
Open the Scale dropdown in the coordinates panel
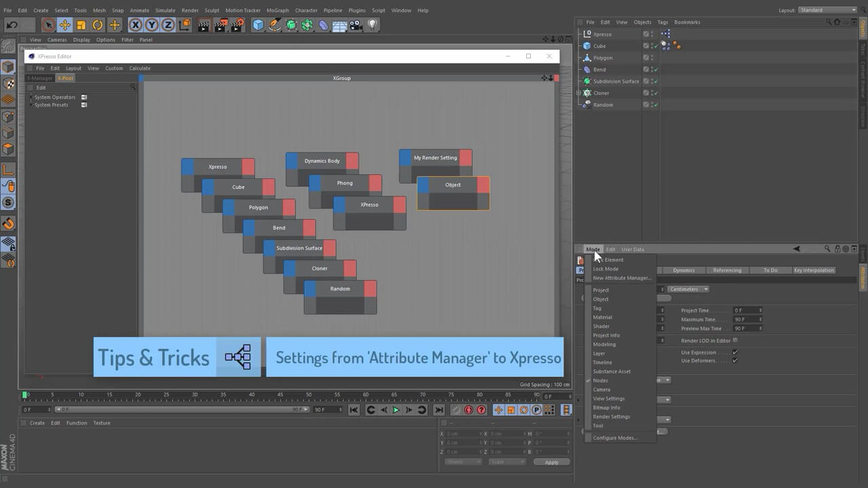(x=507, y=462)
